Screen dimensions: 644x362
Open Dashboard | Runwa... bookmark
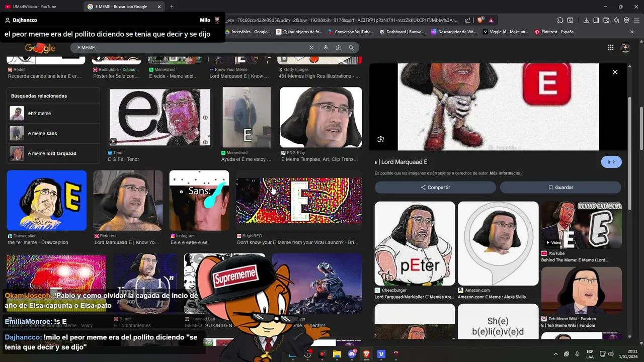(x=401, y=32)
